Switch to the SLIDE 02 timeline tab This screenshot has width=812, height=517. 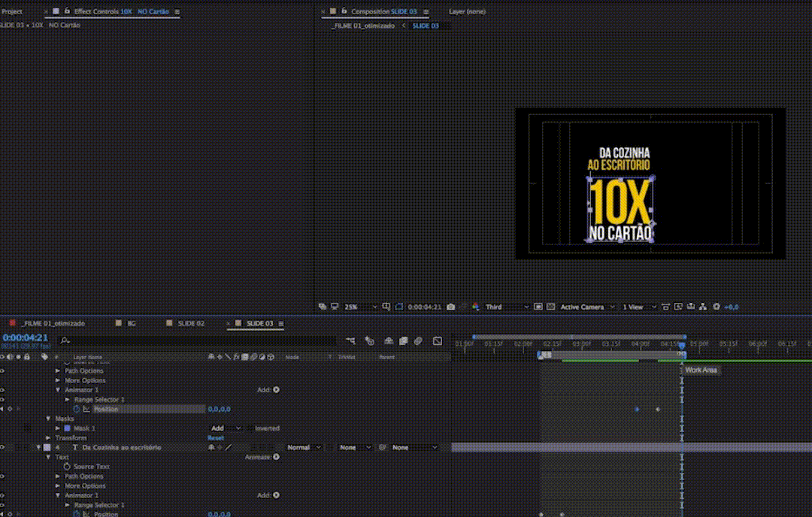[x=190, y=323]
